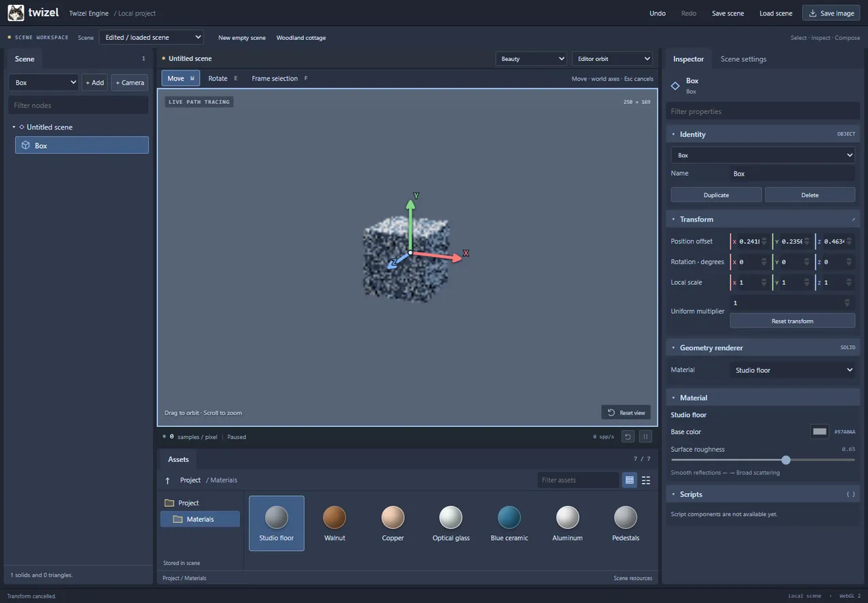Click the Box cube icon in scene tree

pos(25,145)
